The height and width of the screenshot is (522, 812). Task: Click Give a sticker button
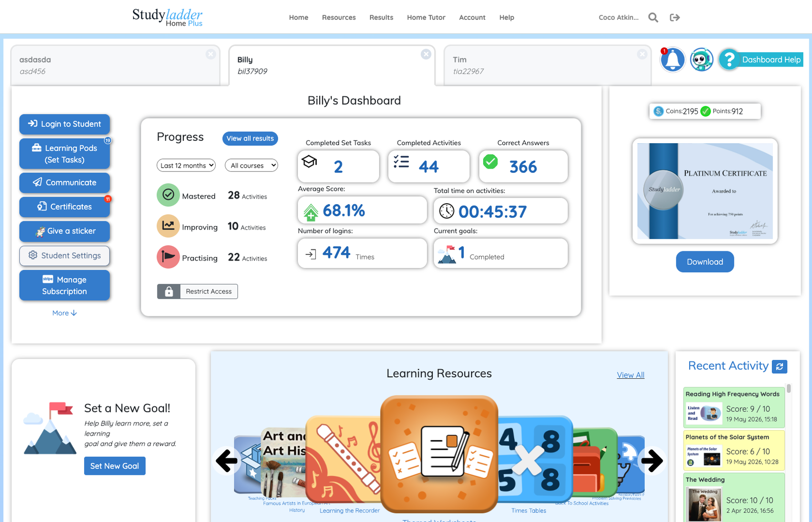pyautogui.click(x=64, y=232)
